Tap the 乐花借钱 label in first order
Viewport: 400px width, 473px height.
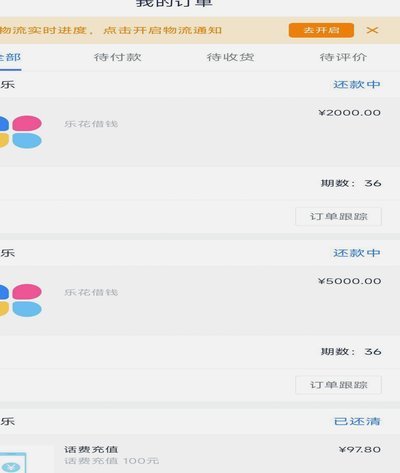click(91, 124)
